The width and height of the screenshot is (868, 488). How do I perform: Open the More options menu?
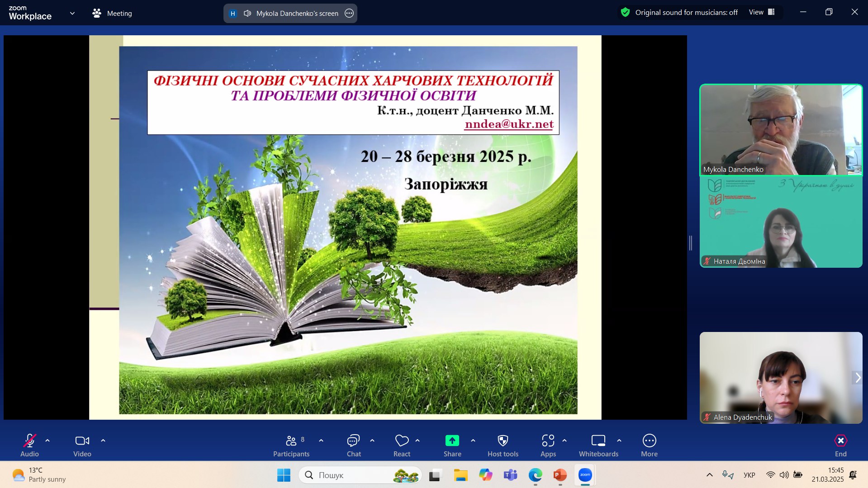click(649, 445)
